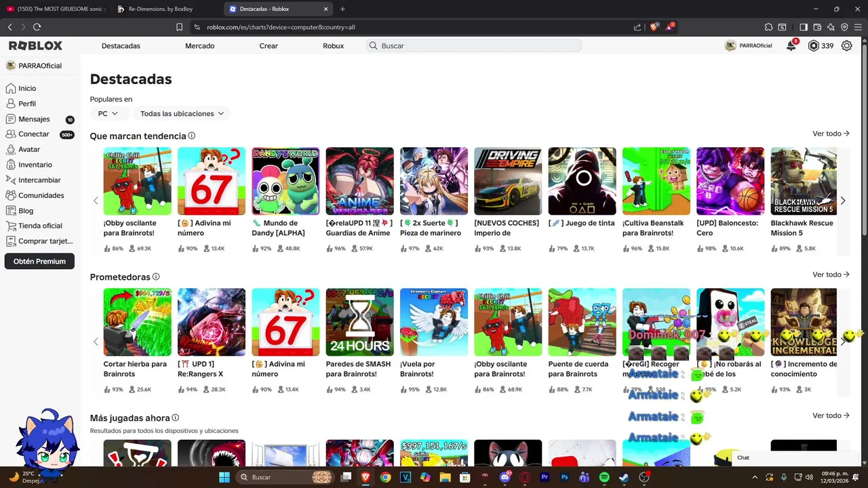
Task: Click the info icon beside Más jugadas ahora
Action: tap(175, 418)
